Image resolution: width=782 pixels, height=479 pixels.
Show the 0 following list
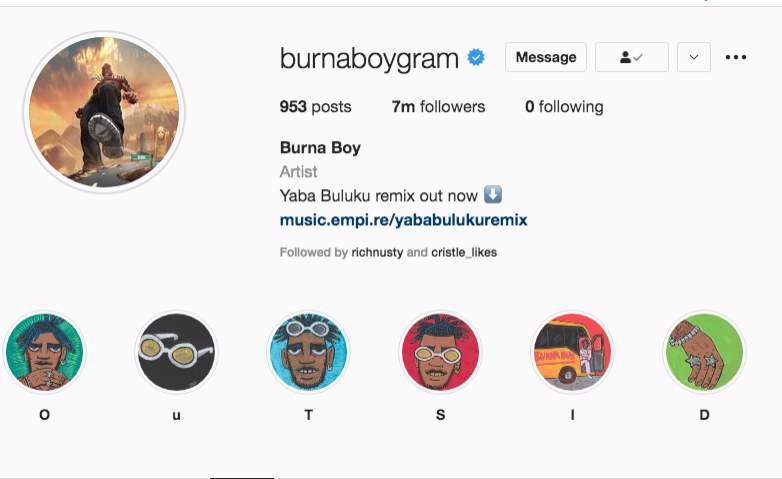tap(564, 106)
